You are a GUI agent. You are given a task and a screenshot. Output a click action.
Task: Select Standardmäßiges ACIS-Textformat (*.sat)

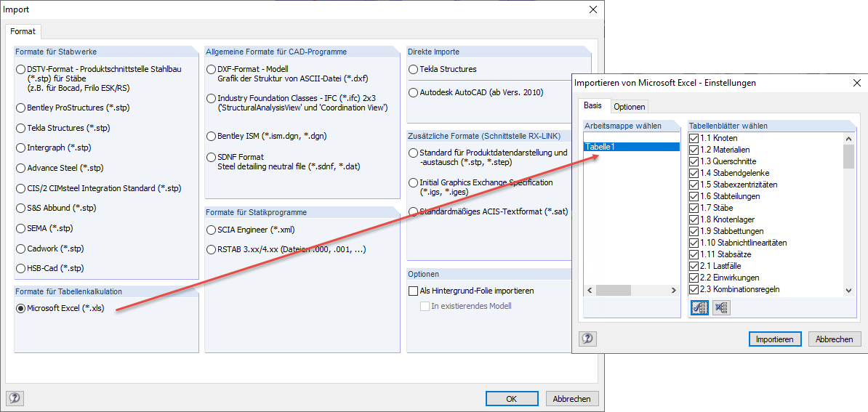point(413,211)
